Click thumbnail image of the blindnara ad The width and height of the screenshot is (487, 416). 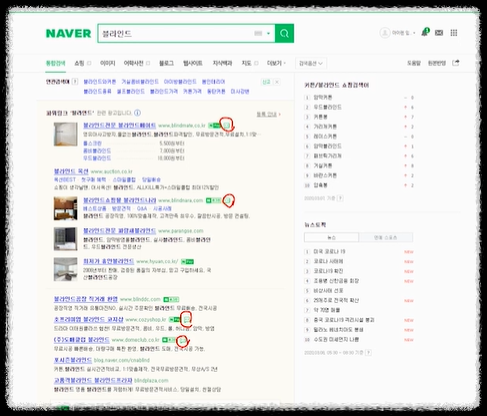pyautogui.click(x=66, y=209)
